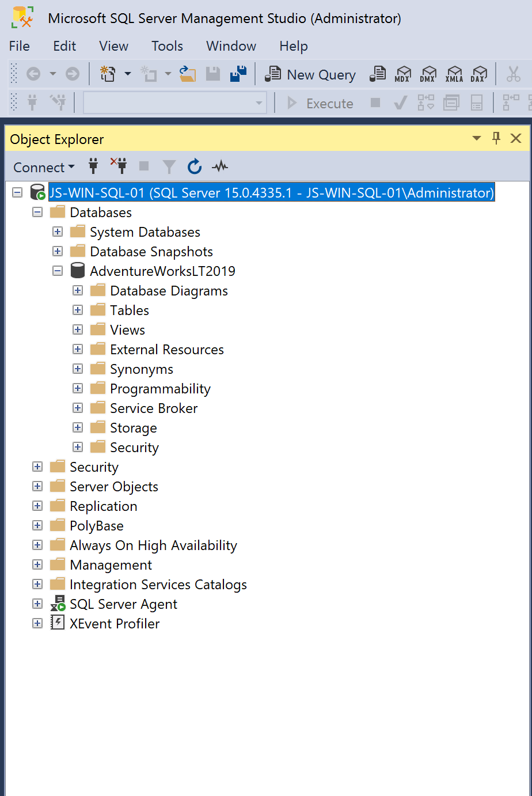This screenshot has height=796, width=532.
Task: Click the Parse checkmark icon
Action: pyautogui.click(x=401, y=103)
